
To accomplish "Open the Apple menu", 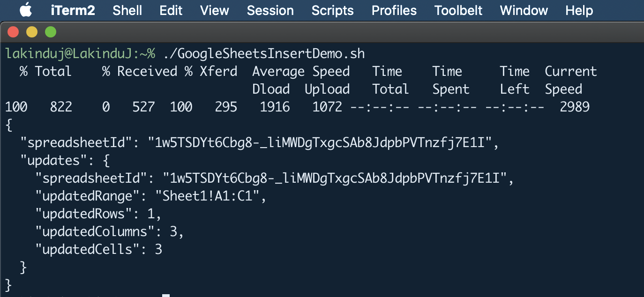I will pos(25,10).
